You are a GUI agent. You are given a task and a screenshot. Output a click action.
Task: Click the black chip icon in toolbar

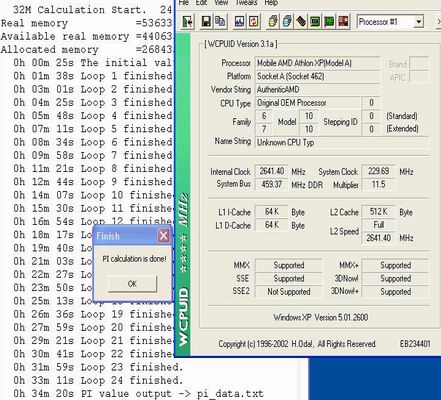pos(301,22)
